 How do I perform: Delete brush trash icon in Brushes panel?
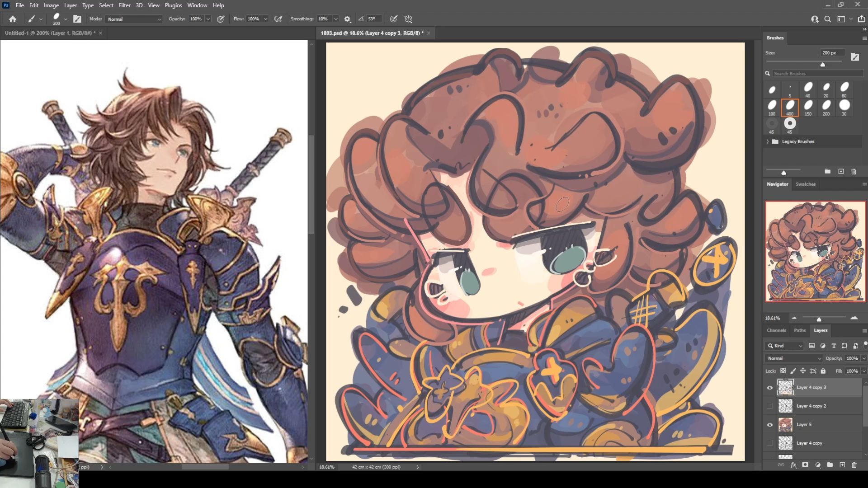[854, 172]
